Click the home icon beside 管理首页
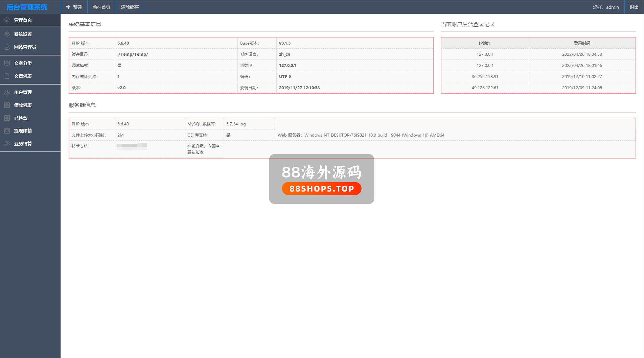The image size is (644, 358). coord(7,20)
